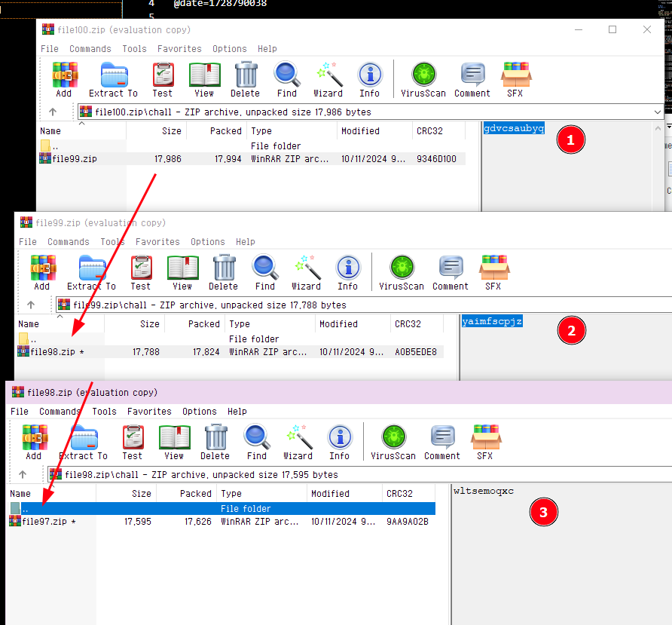Open Find in the file98.zip window
Viewport: 672px width, 625px height.
point(257,442)
